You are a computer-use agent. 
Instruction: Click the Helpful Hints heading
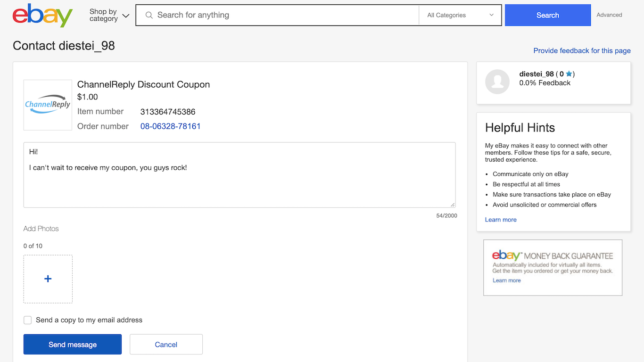coord(520,128)
